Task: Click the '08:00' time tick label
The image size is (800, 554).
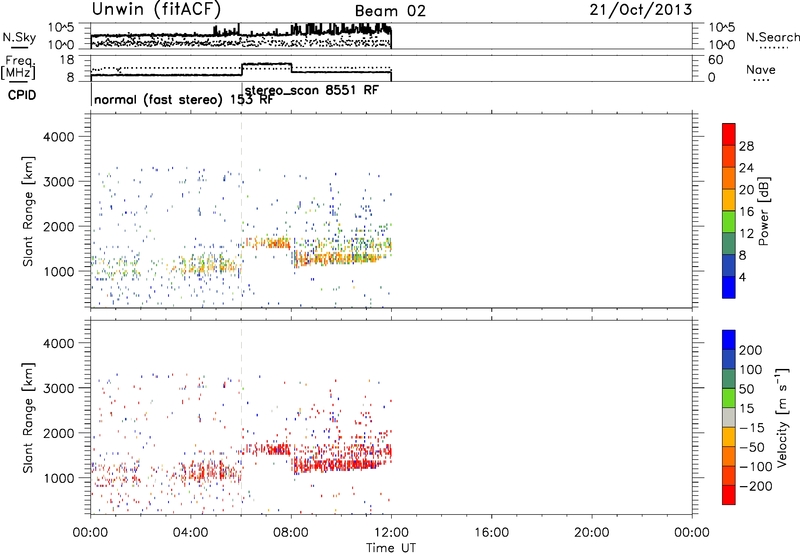Action: [x=291, y=533]
